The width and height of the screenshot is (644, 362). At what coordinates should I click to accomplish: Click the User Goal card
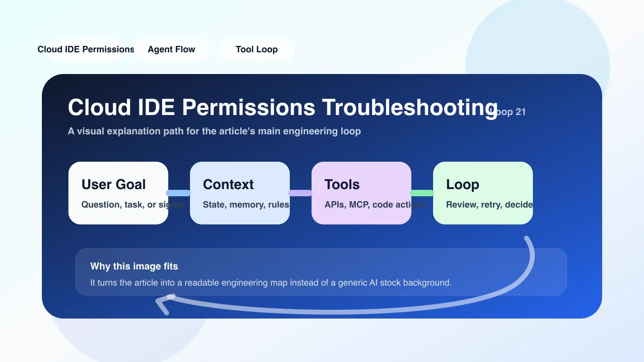pyautogui.click(x=118, y=193)
